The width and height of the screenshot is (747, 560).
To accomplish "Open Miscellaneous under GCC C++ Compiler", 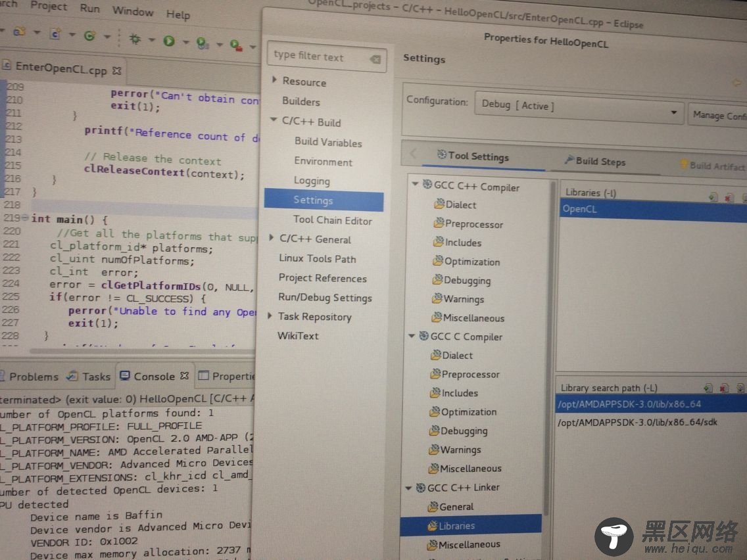I will tap(468, 317).
